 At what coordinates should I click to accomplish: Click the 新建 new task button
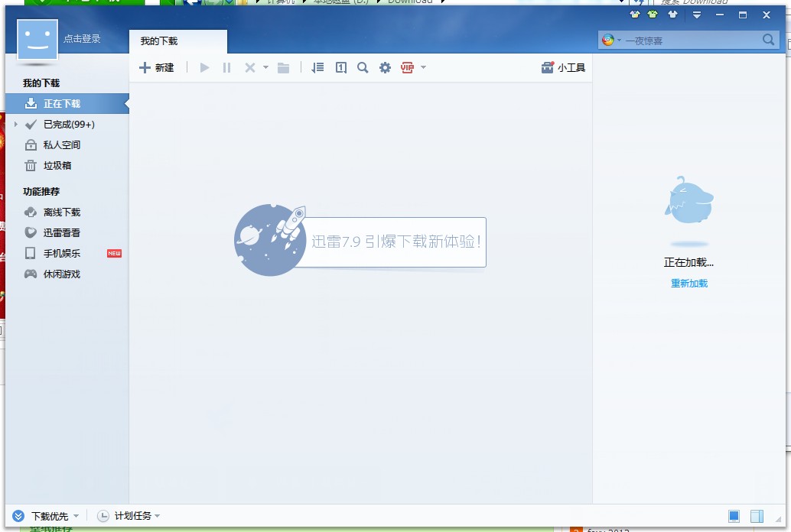point(156,67)
